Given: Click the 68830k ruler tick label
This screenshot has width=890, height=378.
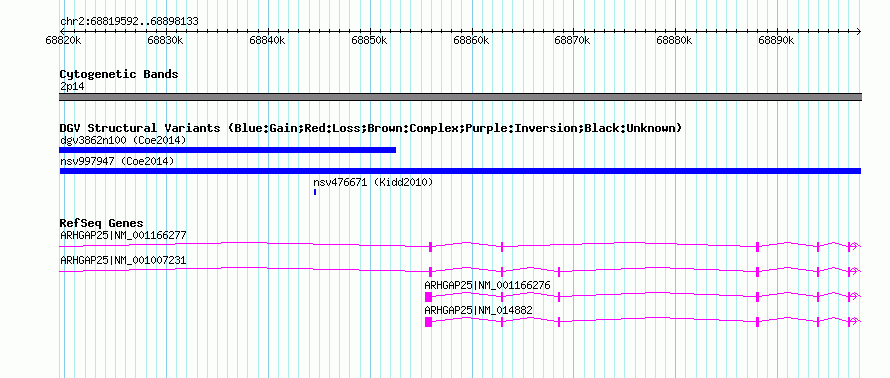Looking at the screenshot, I should coord(165,41).
